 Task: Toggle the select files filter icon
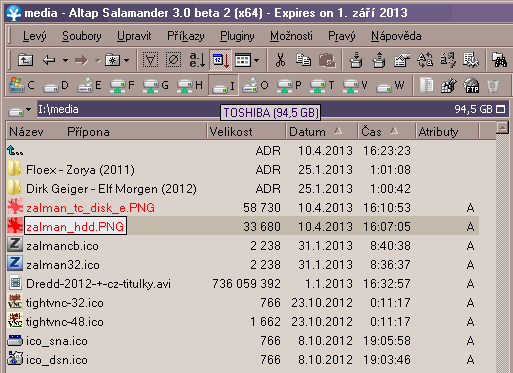click(150, 60)
